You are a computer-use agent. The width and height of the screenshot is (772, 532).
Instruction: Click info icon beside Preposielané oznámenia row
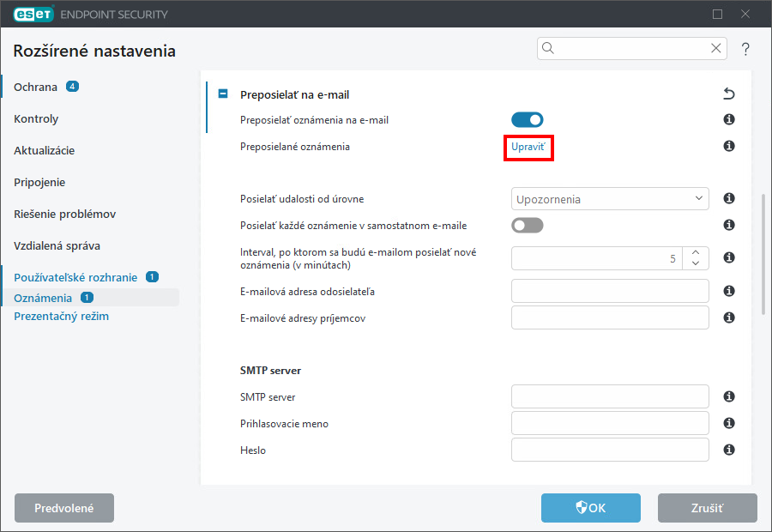coord(728,146)
